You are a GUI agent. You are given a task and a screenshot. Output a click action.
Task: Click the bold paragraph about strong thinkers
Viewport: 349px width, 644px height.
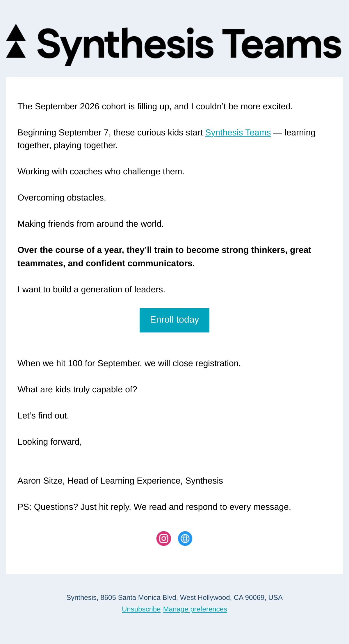tap(164, 257)
